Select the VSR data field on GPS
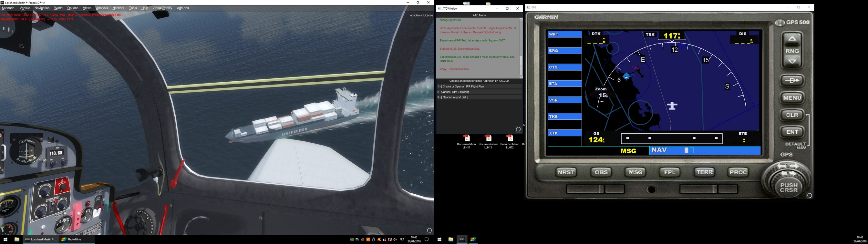This screenshot has width=868, height=244. (564, 105)
